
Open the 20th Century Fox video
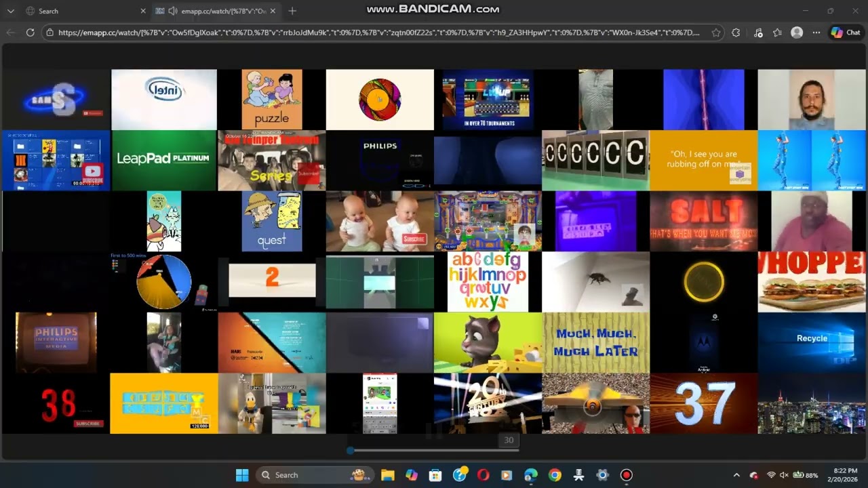pos(488,403)
